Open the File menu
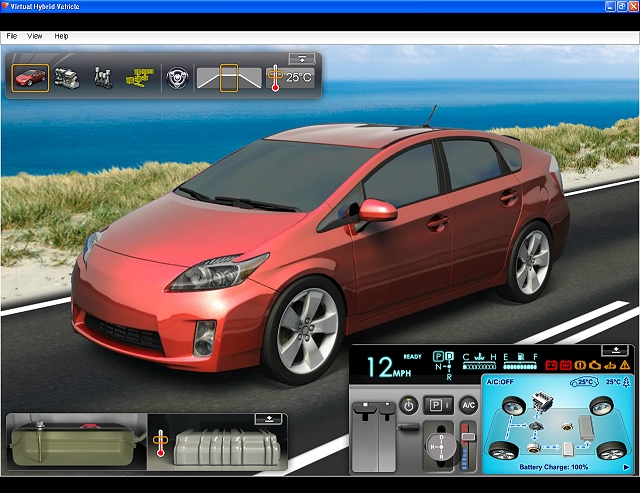The image size is (640, 493). click(11, 36)
